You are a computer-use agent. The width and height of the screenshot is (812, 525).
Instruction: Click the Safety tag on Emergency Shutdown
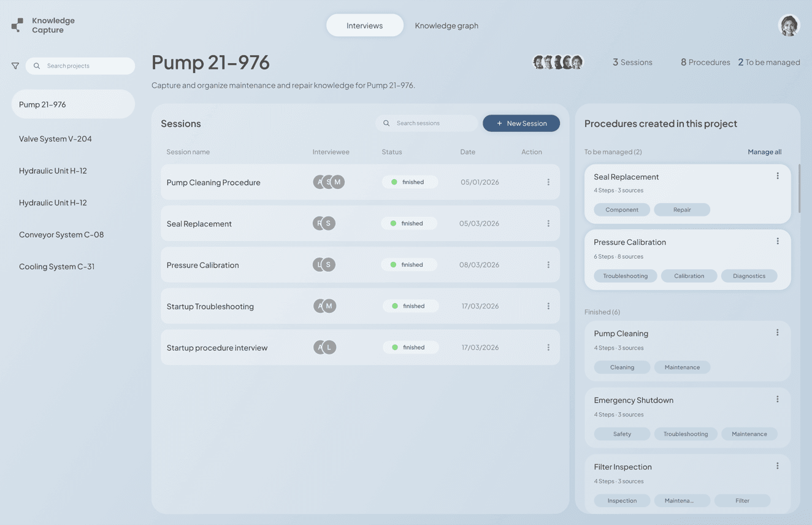tap(622, 434)
